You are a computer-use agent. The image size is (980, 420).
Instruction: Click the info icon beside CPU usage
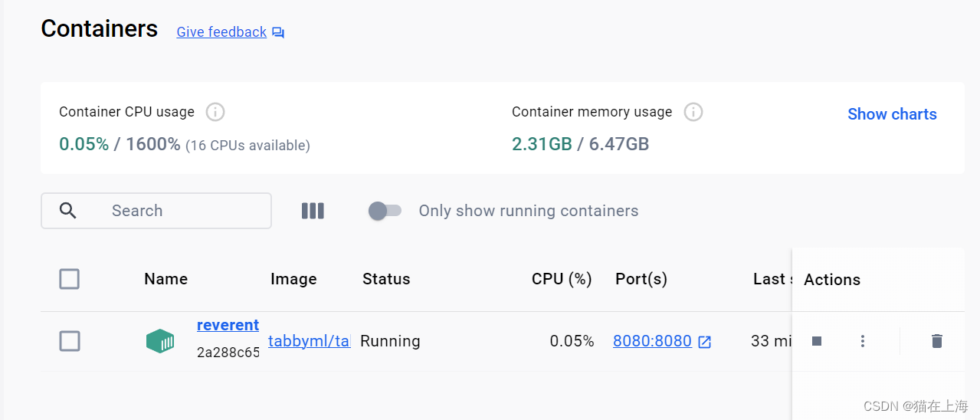click(x=215, y=112)
